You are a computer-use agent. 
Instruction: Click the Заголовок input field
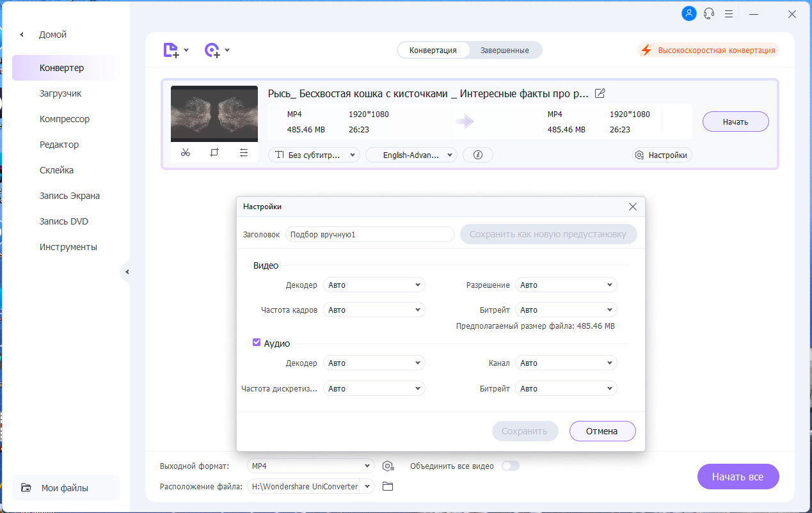pyautogui.click(x=370, y=234)
